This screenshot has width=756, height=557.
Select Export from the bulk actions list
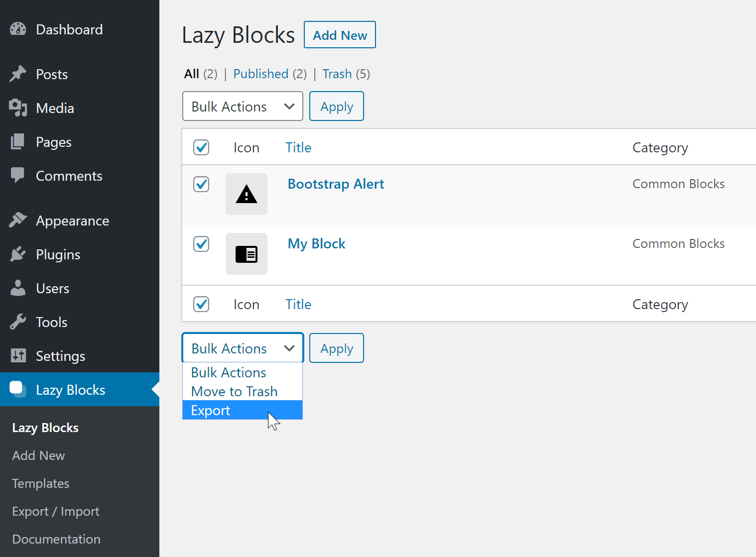coord(210,410)
